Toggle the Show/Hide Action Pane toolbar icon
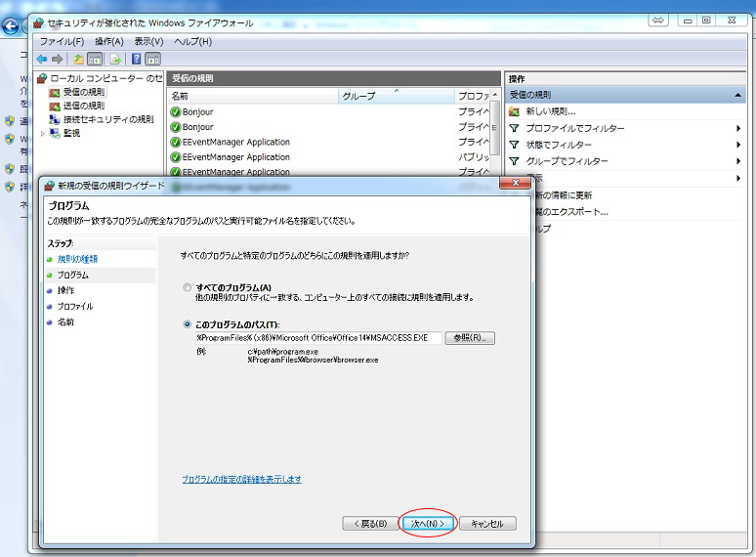The image size is (756, 557). click(x=152, y=60)
